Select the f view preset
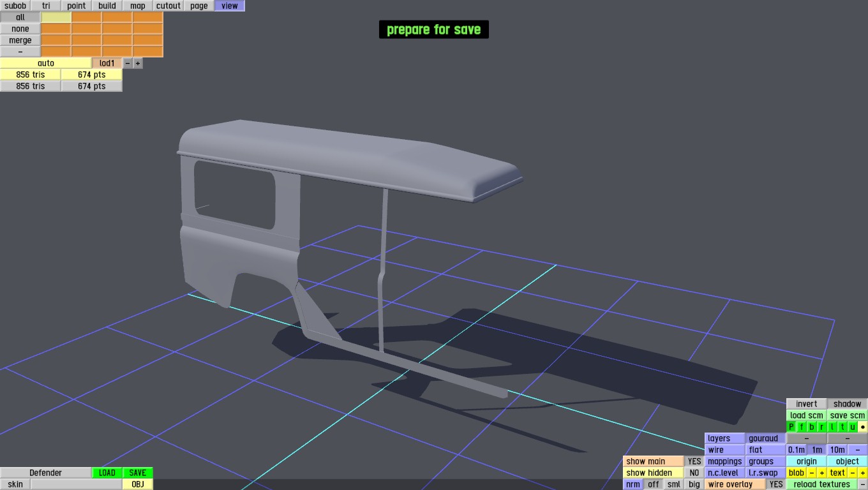The height and width of the screenshot is (490, 868). 802,427
